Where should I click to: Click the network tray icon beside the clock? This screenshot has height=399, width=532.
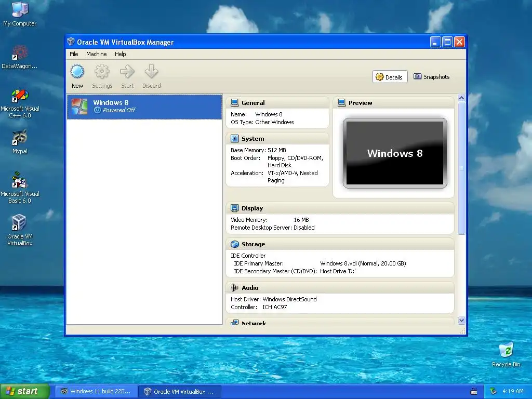[494, 391]
